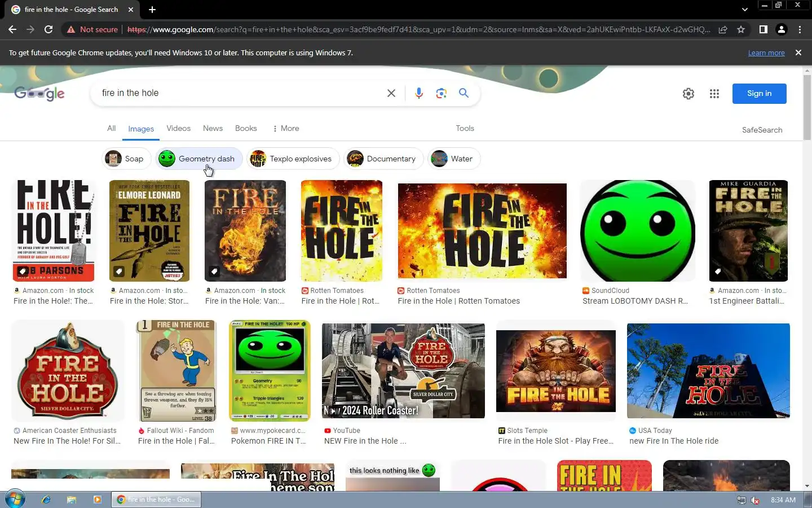Submit search with magnifier icon
812x508 pixels.
pyautogui.click(x=464, y=93)
